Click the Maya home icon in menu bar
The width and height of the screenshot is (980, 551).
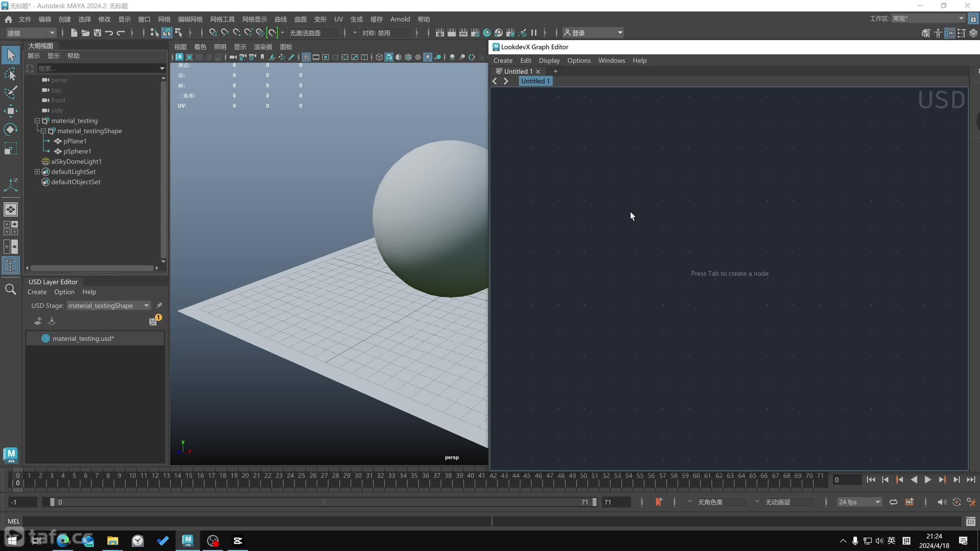pos(8,19)
